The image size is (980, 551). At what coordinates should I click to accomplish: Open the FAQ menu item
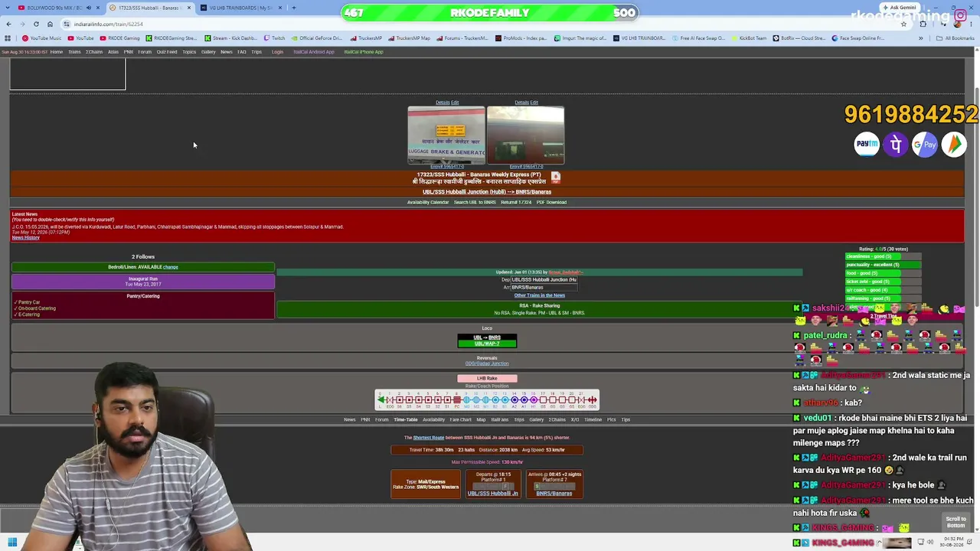(242, 52)
